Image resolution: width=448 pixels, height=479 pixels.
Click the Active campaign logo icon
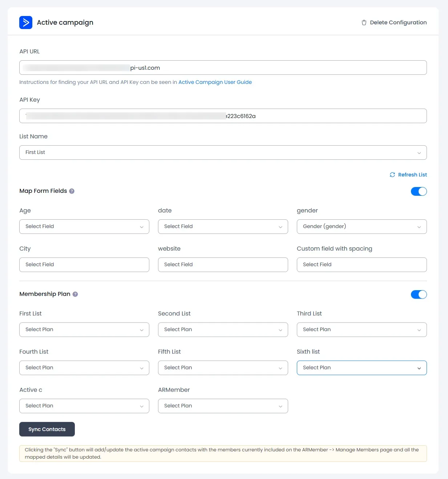(x=26, y=23)
